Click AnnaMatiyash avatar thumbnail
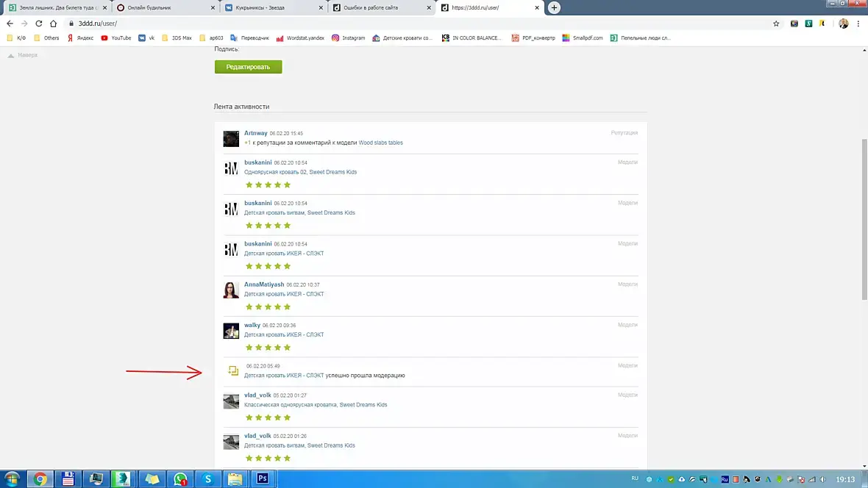The image size is (868, 488). coord(231,290)
